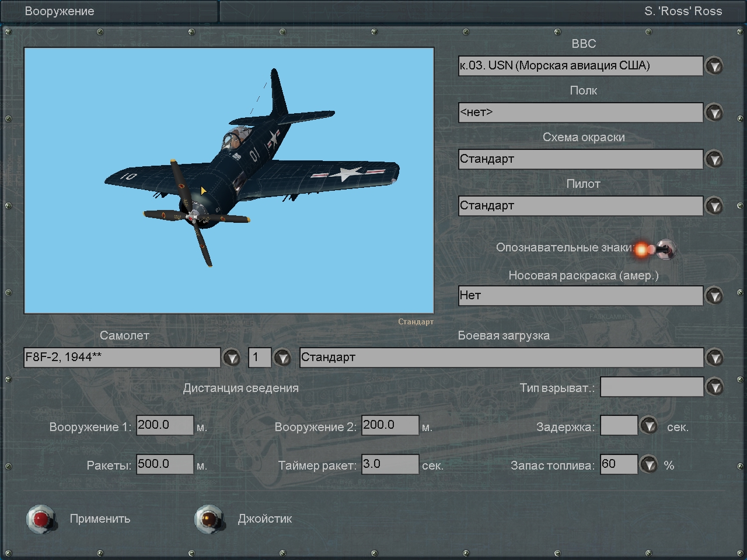This screenshot has width=747, height=560.
Task: Click the Таймер ракет input field
Action: click(390, 464)
